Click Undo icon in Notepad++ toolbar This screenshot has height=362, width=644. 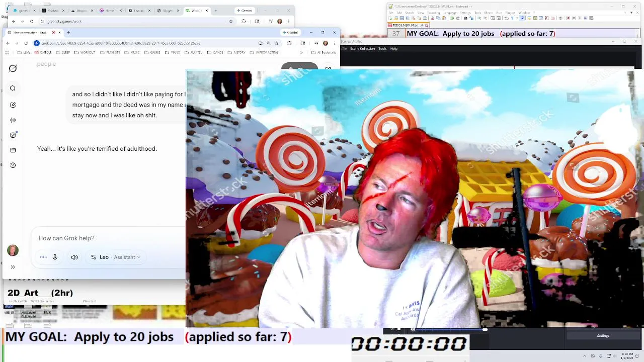452,18
